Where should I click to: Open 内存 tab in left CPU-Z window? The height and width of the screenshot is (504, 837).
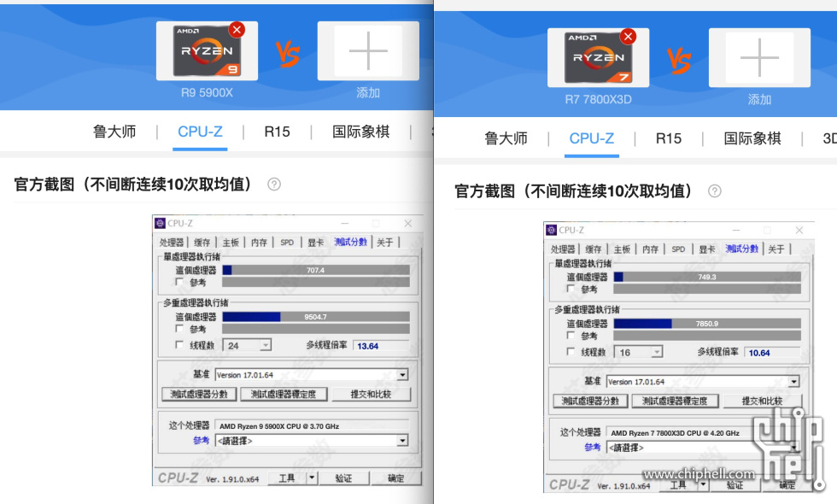pyautogui.click(x=259, y=243)
